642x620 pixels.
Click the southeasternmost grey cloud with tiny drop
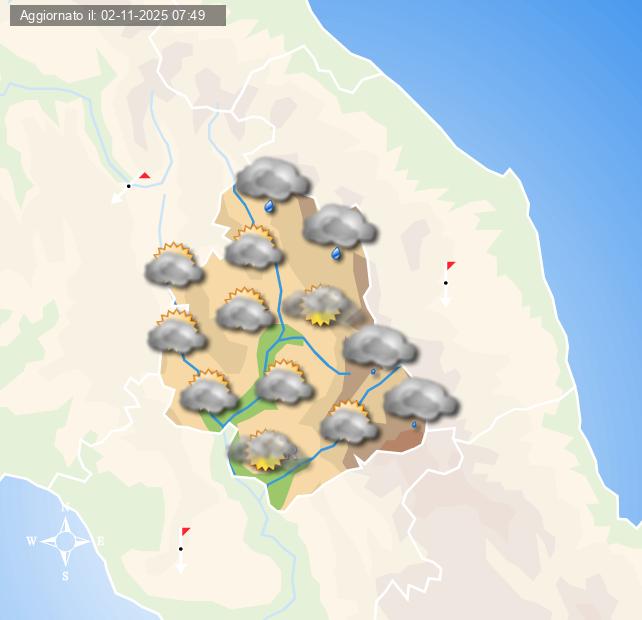[421, 403]
